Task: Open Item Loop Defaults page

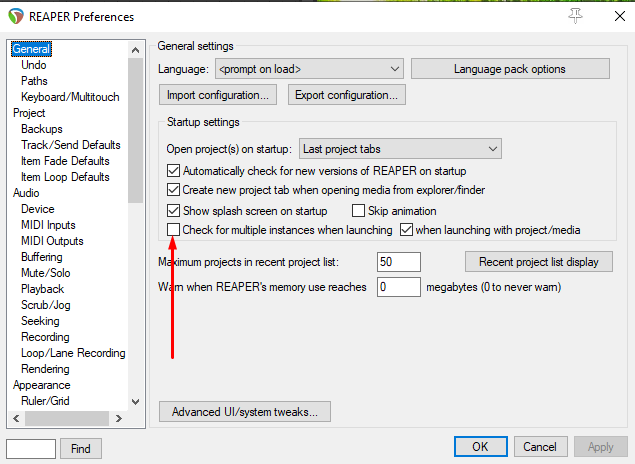Action: [65, 177]
